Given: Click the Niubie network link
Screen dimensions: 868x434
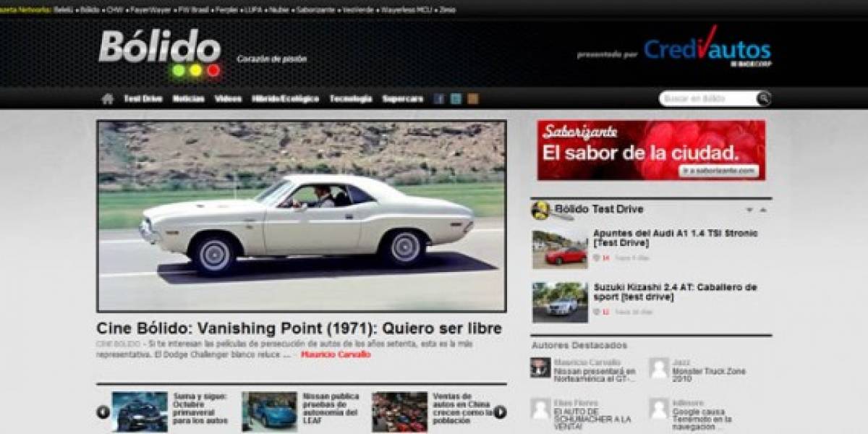Looking at the screenshot, I should pos(281,10).
